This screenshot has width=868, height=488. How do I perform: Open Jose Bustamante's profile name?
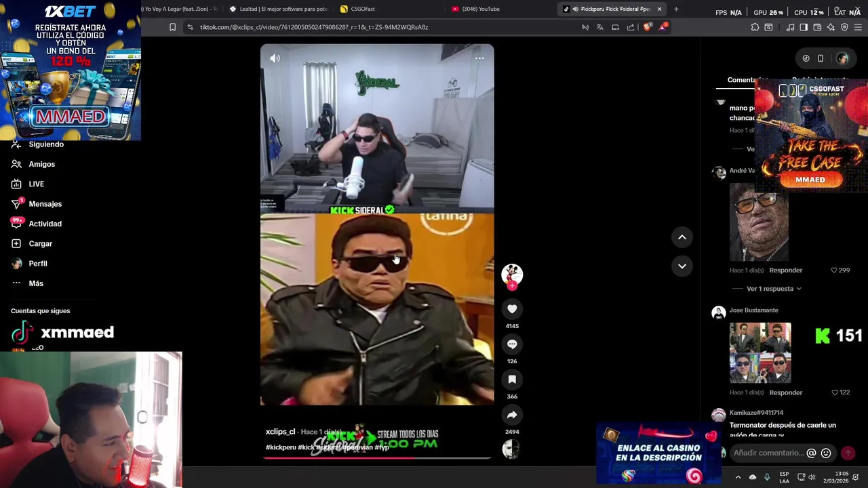[753, 310]
